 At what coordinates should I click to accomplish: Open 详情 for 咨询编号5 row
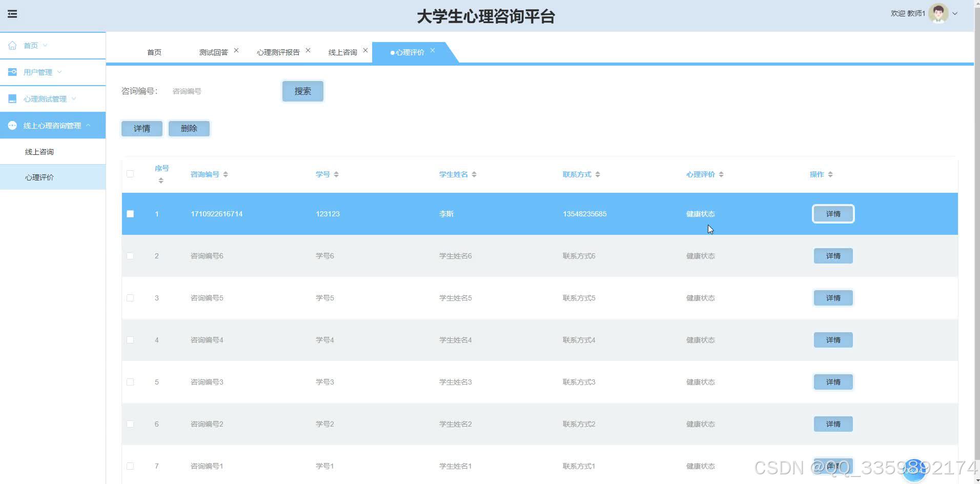833,298
